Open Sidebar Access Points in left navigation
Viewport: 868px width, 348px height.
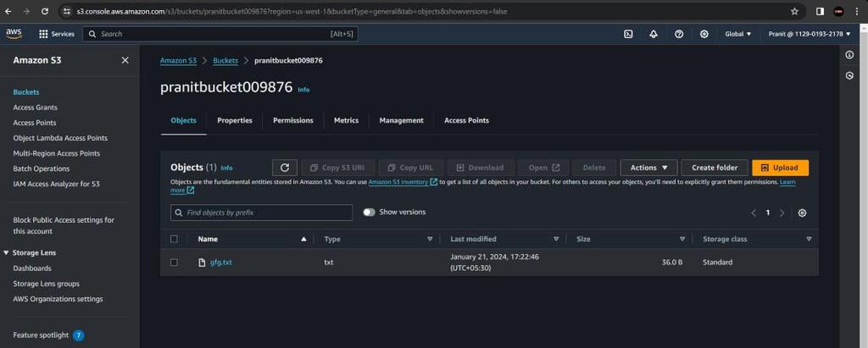point(34,123)
